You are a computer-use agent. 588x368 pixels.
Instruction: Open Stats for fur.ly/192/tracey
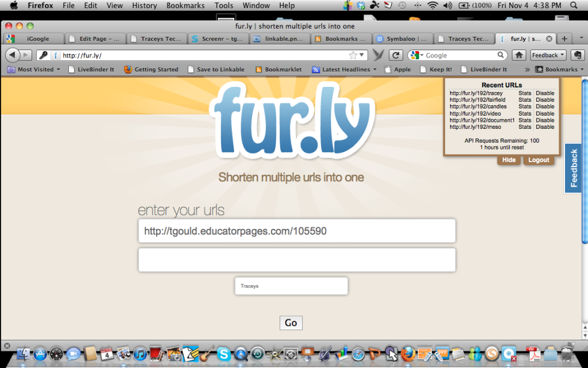[x=525, y=93]
